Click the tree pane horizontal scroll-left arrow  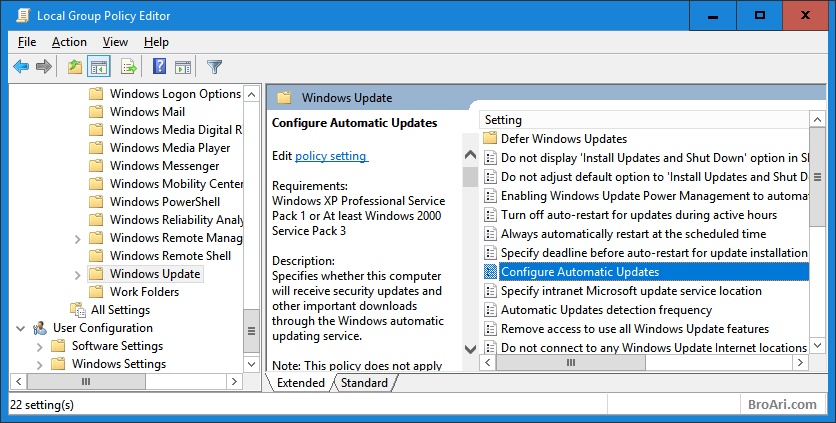point(19,381)
